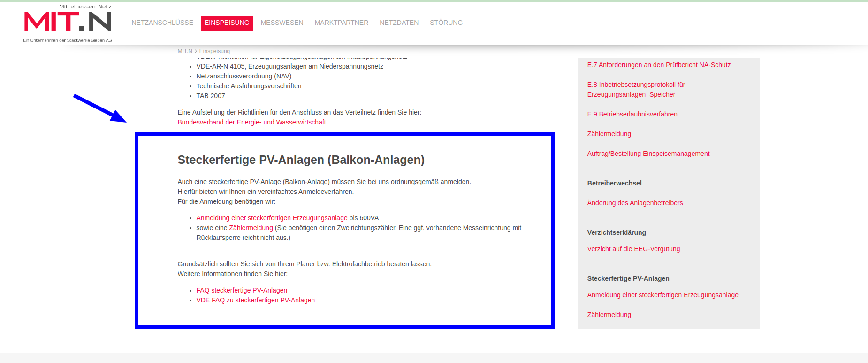The width and height of the screenshot is (868, 363).
Task: Open the Störung menu
Action: coord(446,23)
